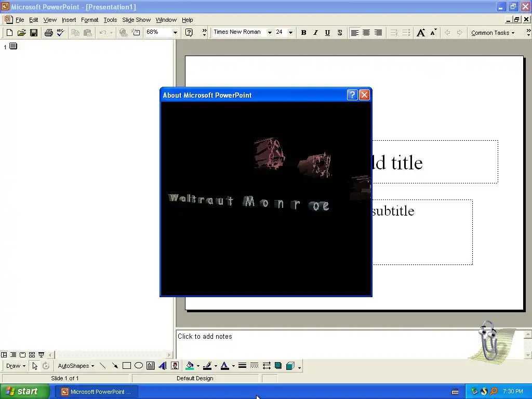
Task: Switch to Normal View
Action: [4, 355]
